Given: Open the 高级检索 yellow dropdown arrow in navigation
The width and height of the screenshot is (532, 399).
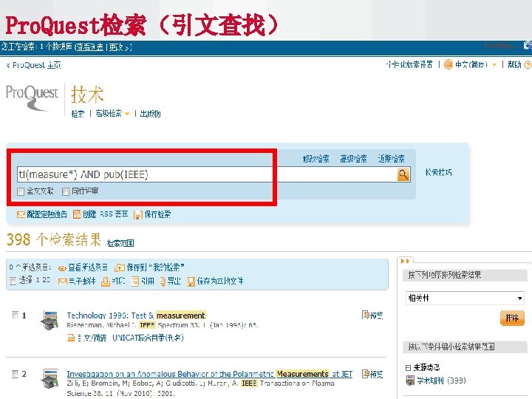Looking at the screenshot, I should tap(127, 114).
